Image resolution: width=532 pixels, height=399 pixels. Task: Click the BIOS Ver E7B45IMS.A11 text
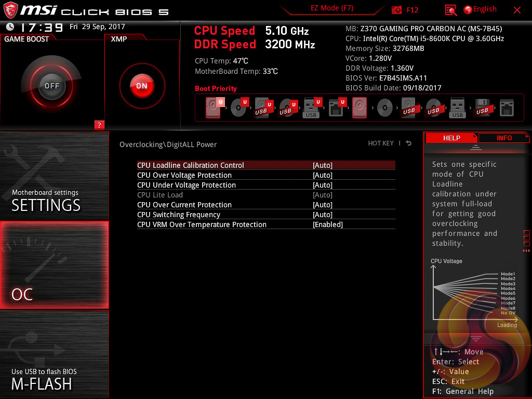(x=386, y=78)
